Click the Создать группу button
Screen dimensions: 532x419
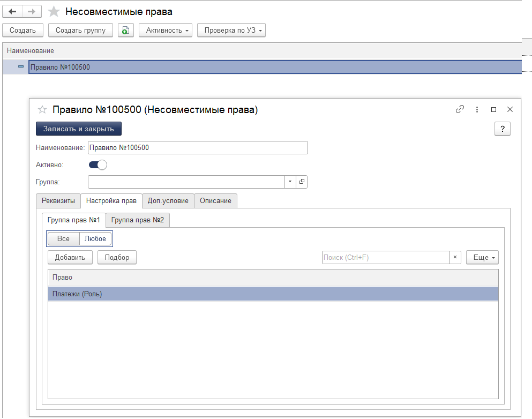point(80,30)
